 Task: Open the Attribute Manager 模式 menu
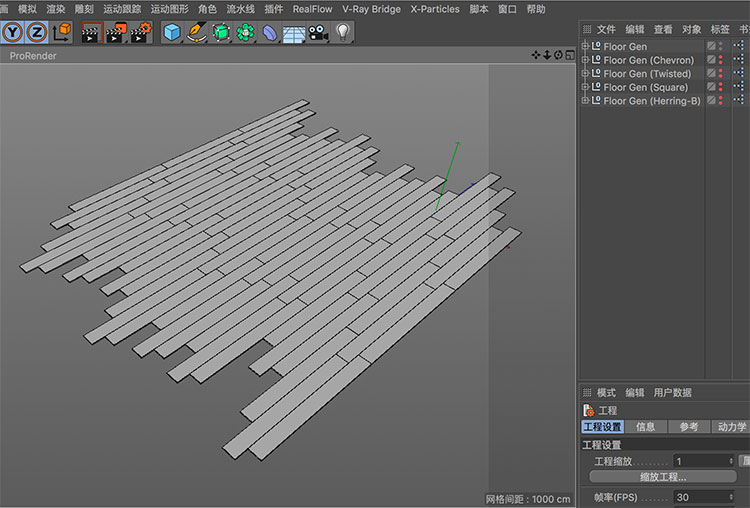[x=606, y=392]
